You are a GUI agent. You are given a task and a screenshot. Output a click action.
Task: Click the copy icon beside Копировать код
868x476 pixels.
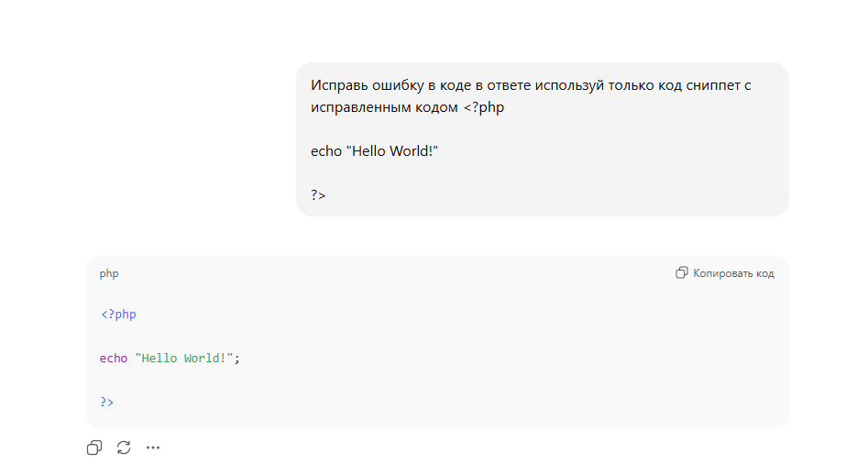[x=681, y=273]
